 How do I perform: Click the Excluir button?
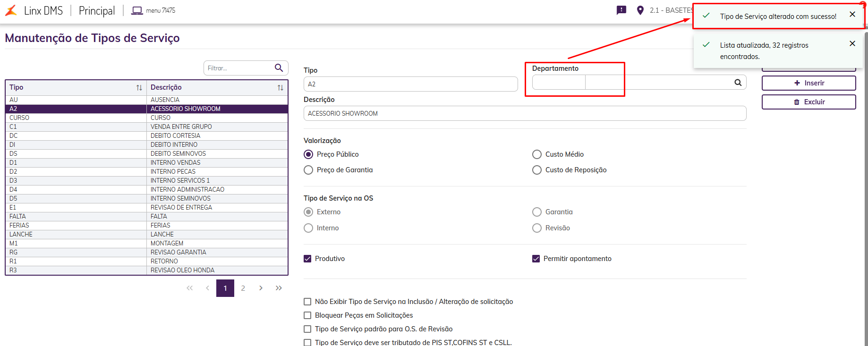point(808,102)
